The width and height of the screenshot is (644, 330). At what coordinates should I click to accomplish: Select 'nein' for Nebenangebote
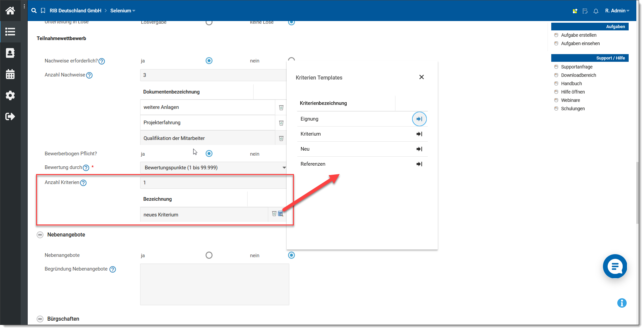pos(291,255)
